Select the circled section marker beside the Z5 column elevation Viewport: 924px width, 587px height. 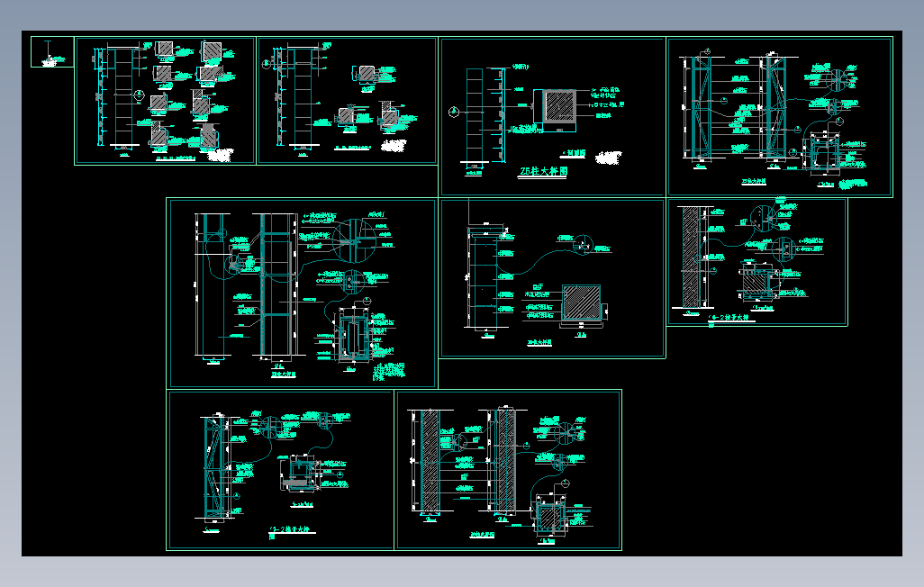click(454, 112)
